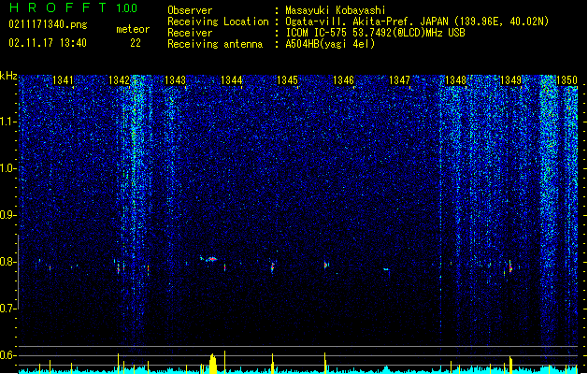
Task: Click the 1349 time marker
Action: point(511,80)
